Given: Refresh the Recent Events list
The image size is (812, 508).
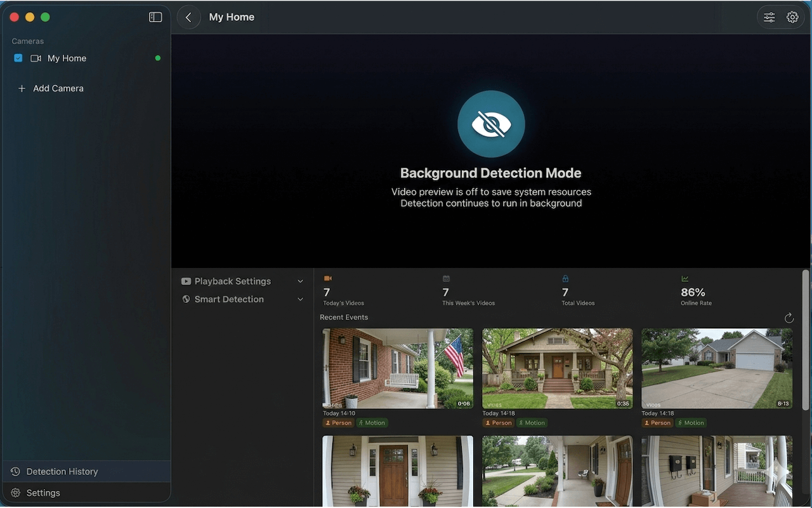Looking at the screenshot, I should (789, 317).
